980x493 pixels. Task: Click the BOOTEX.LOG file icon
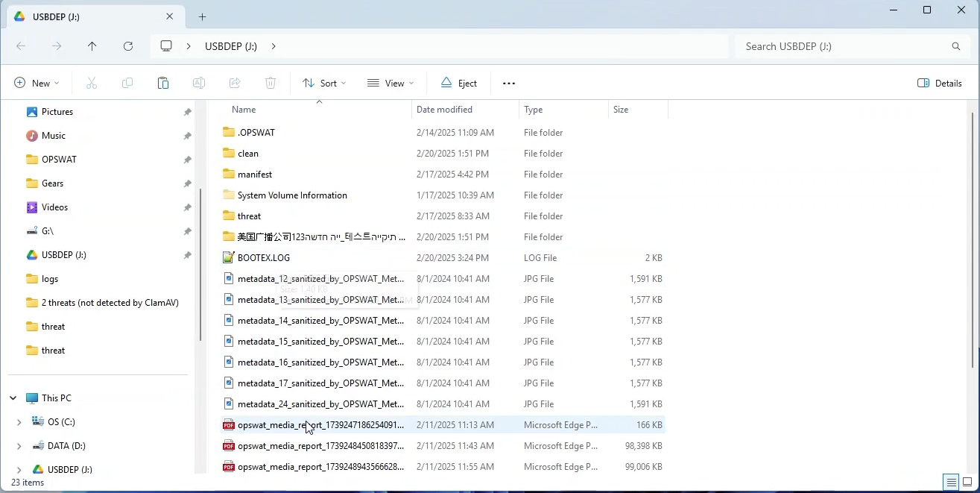(x=229, y=258)
